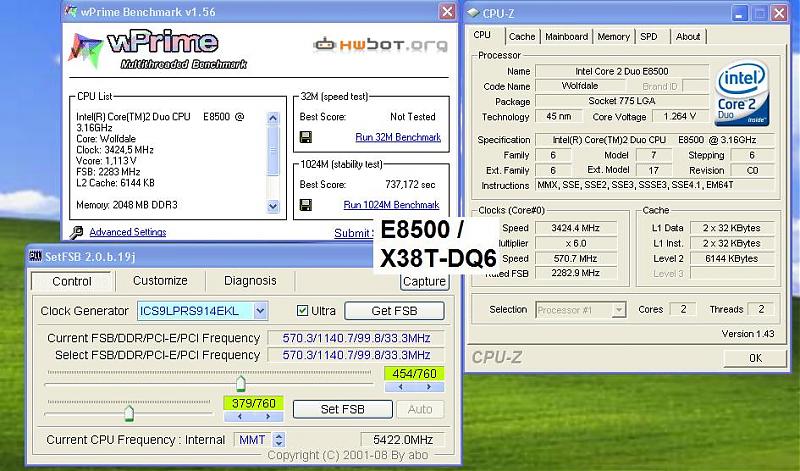The image size is (800, 471).
Task: Click the Cores value box in CPU-Z
Action: pyautogui.click(x=683, y=309)
